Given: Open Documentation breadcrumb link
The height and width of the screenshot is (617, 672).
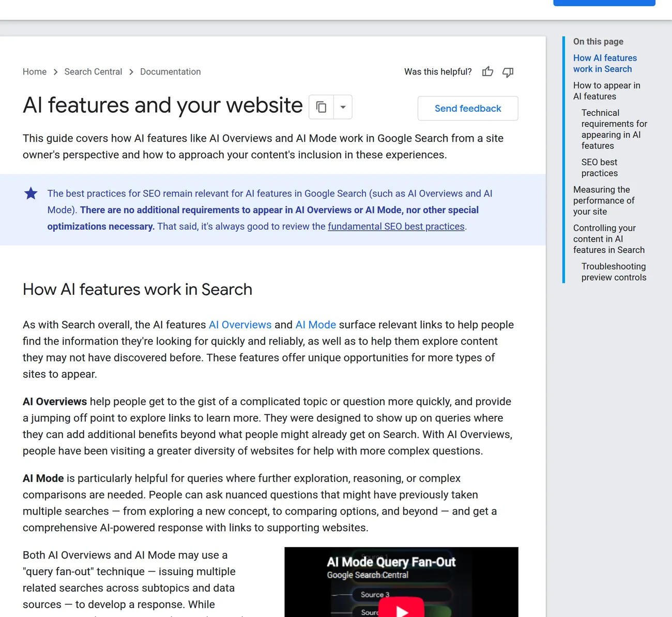Looking at the screenshot, I should (171, 72).
